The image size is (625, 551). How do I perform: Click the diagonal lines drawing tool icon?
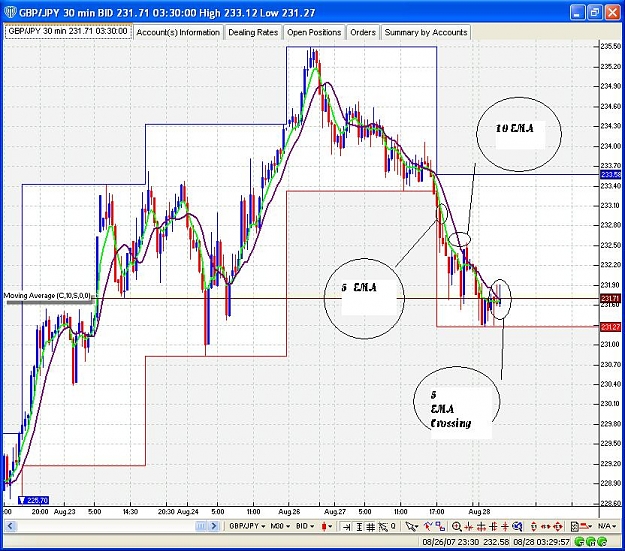[x=383, y=527]
